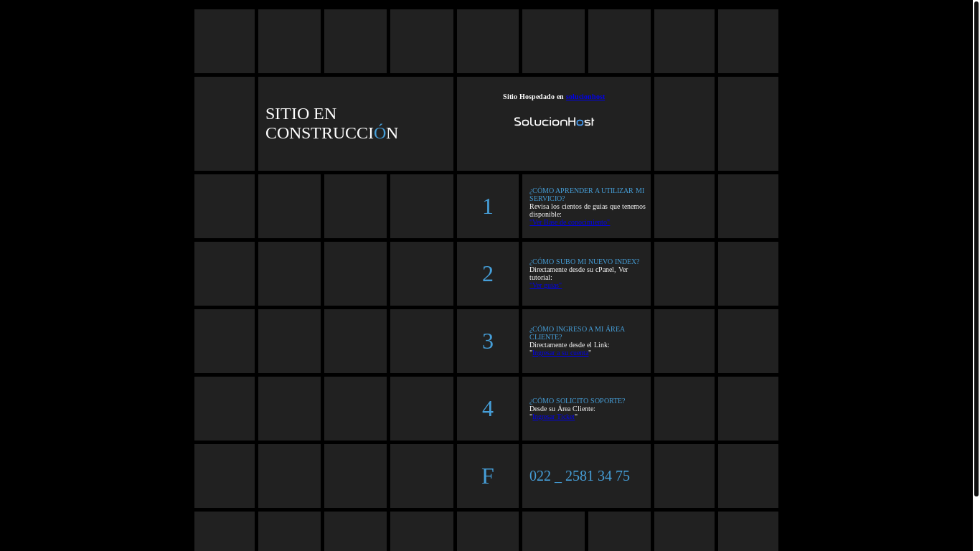Click the 'SITIO EN CONSTRUCCIÓN' heading
The image size is (980, 551).
point(331,123)
